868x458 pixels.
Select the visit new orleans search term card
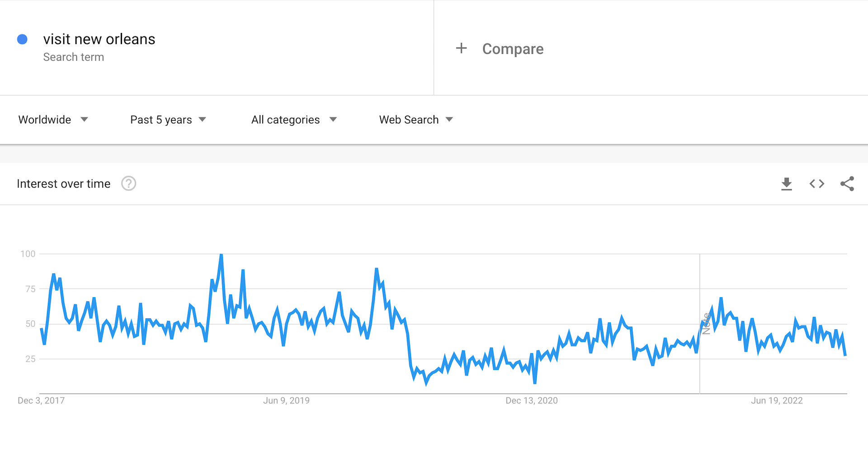99,39
